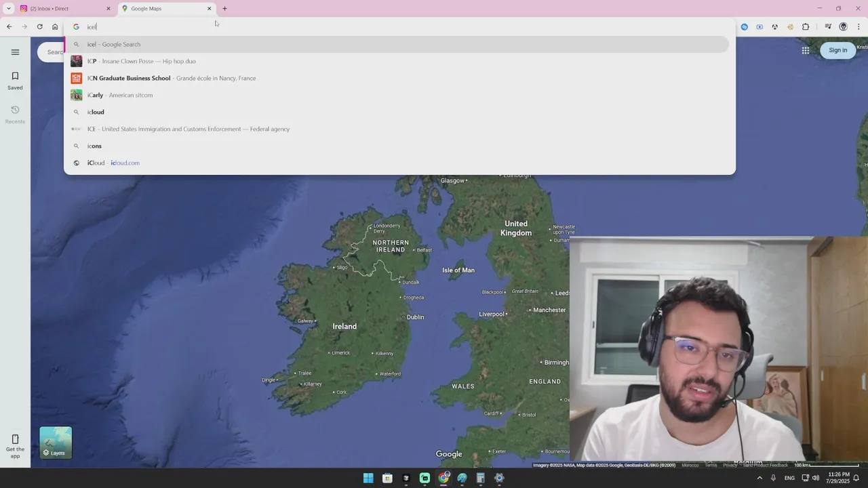The width and height of the screenshot is (868, 488).
Task: Open Chrome's three-dot menu
Action: [x=859, y=26]
